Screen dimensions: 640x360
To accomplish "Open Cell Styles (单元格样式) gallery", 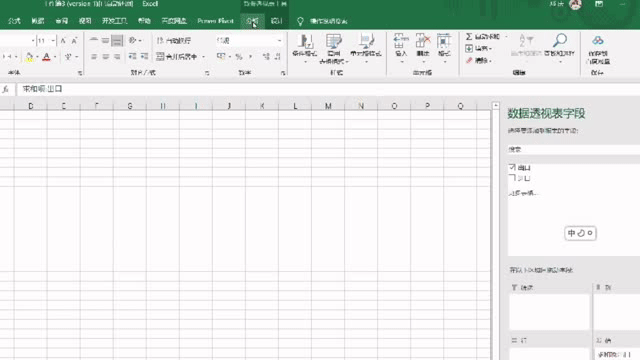I will pos(366,48).
